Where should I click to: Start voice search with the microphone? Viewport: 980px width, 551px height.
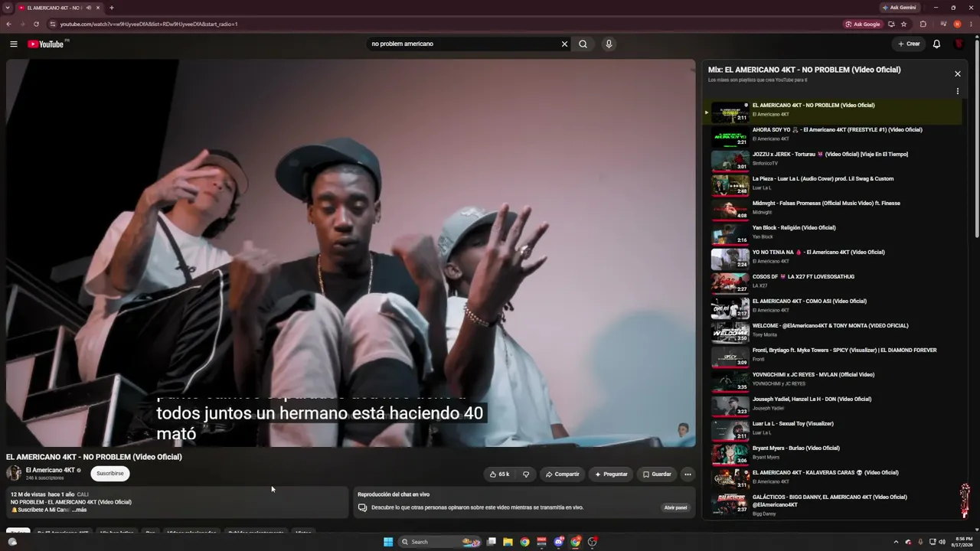[x=609, y=44]
